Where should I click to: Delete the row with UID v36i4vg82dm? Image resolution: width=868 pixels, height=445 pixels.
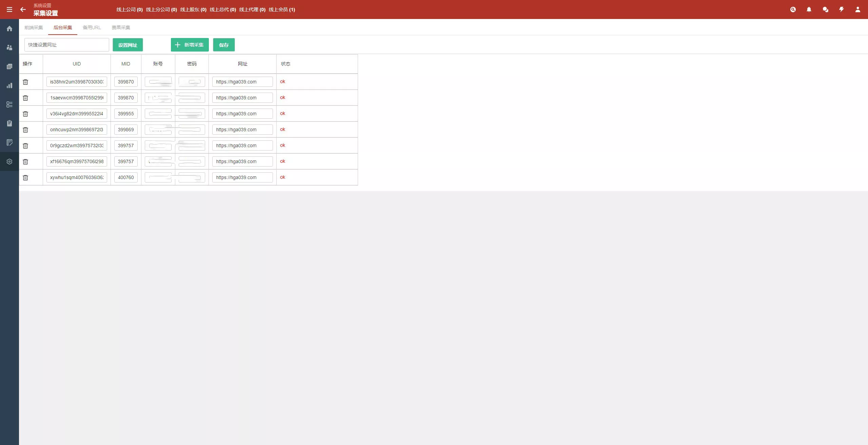[x=25, y=114]
